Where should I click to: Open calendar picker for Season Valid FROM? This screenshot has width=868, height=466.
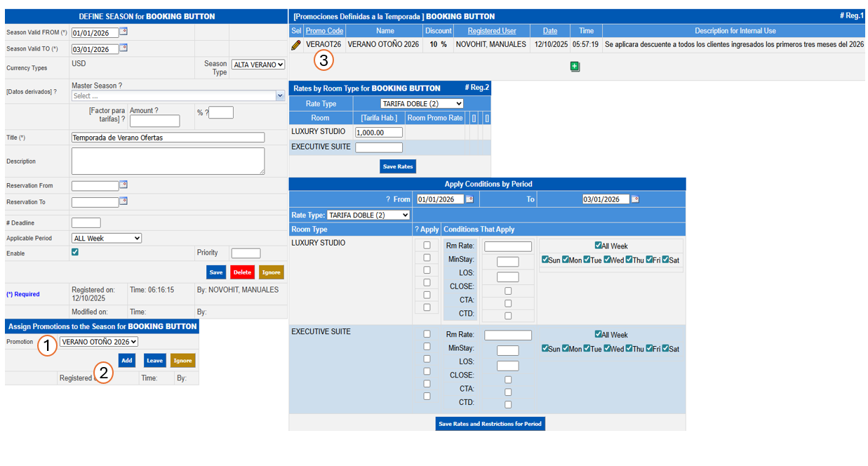123,32
